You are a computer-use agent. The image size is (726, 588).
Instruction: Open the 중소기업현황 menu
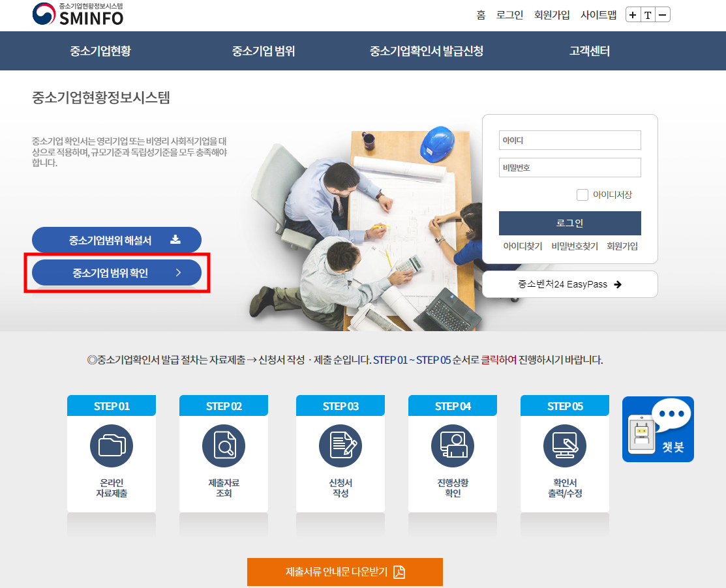tap(100, 51)
